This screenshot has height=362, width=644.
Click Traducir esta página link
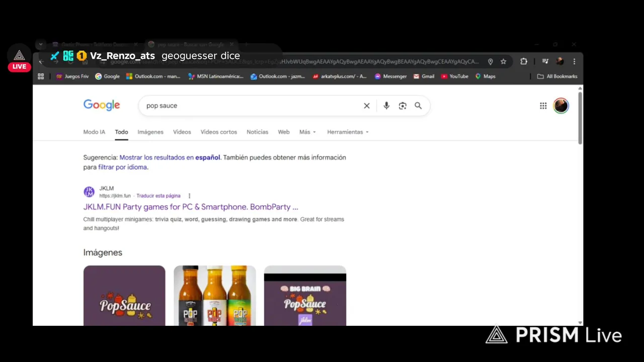click(x=158, y=196)
